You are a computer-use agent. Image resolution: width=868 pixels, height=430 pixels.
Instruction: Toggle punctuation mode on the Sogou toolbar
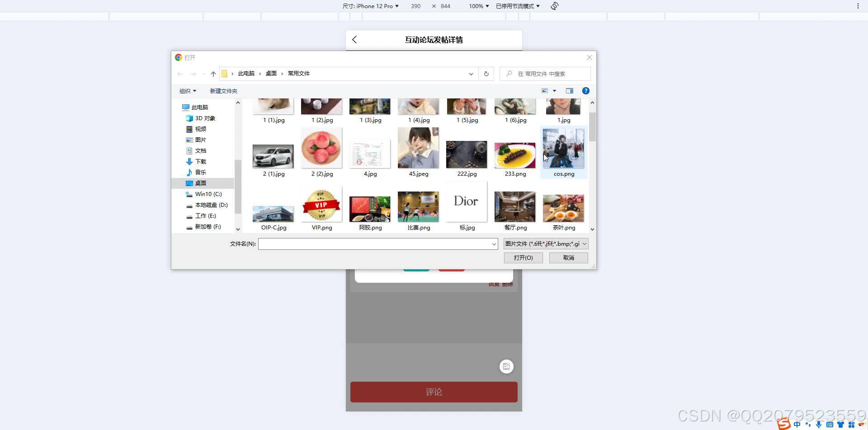808,424
